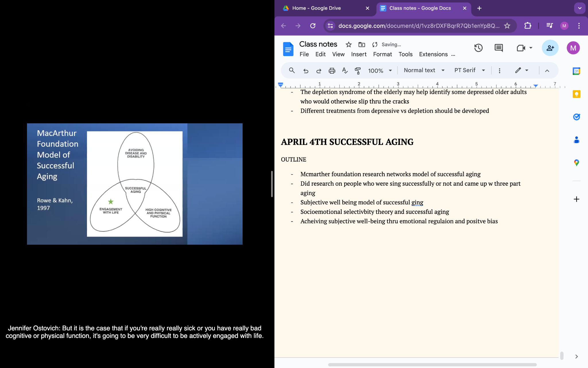Click the Undo arrow icon

[x=306, y=70]
